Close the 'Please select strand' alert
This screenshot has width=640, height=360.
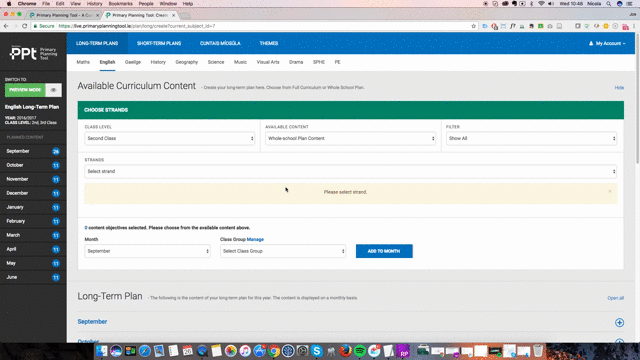610,191
